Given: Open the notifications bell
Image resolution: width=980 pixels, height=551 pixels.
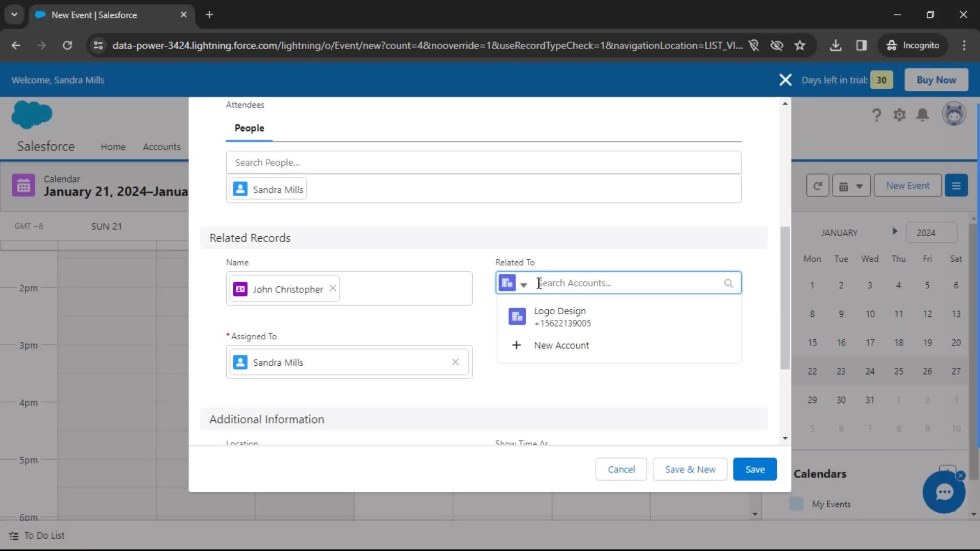Looking at the screenshot, I should pos(923,115).
